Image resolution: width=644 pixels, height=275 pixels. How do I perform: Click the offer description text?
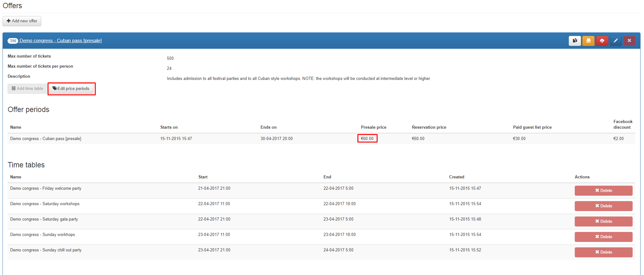tap(299, 78)
